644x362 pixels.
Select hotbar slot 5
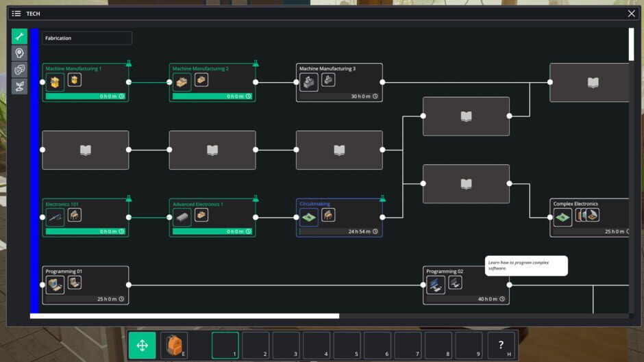347,346
